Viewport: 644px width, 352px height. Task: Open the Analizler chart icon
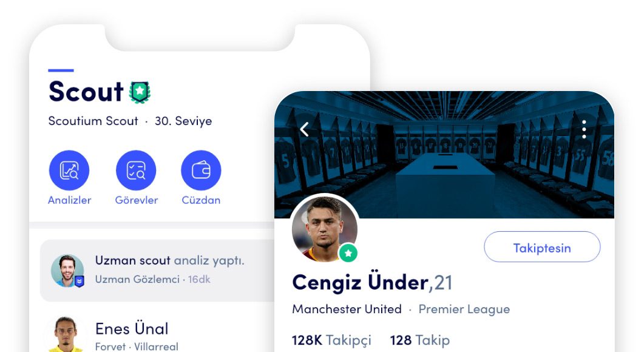[69, 170]
